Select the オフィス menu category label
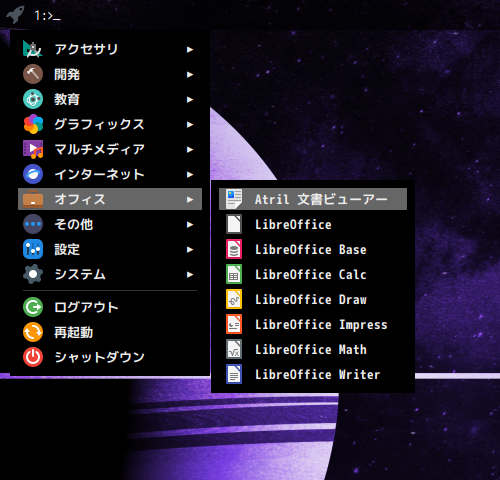 click(x=80, y=199)
